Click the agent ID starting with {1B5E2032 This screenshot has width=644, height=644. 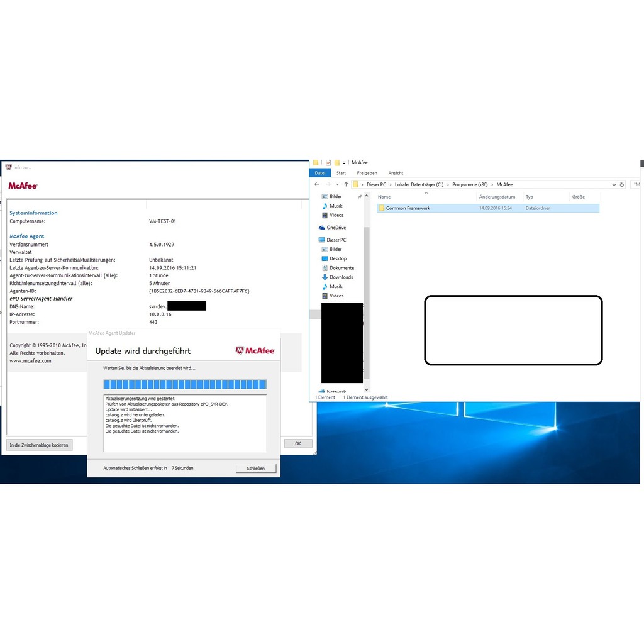pos(199,291)
